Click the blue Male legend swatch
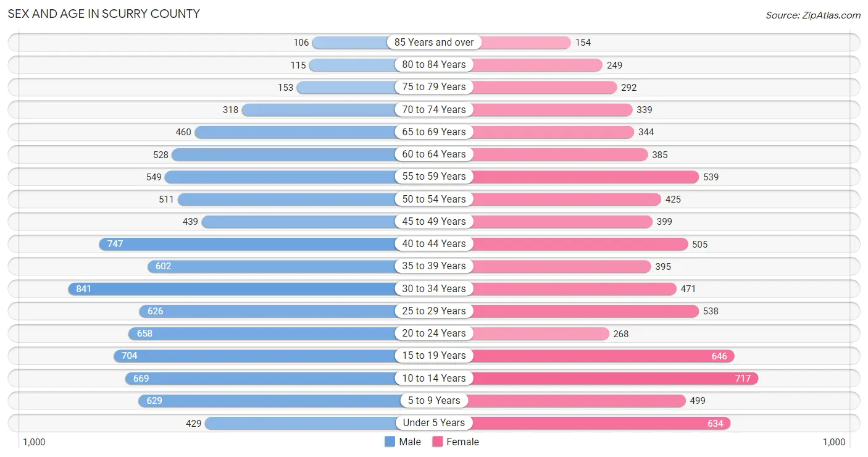Viewport: 868px width, 457px height. pyautogui.click(x=390, y=442)
